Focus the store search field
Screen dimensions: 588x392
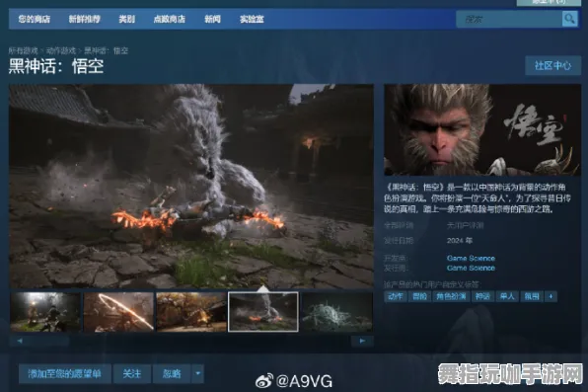(x=509, y=19)
